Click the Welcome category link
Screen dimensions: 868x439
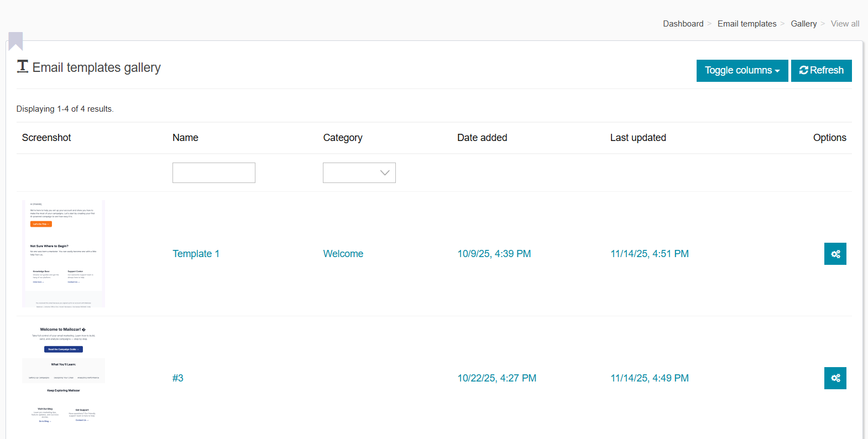(x=343, y=254)
